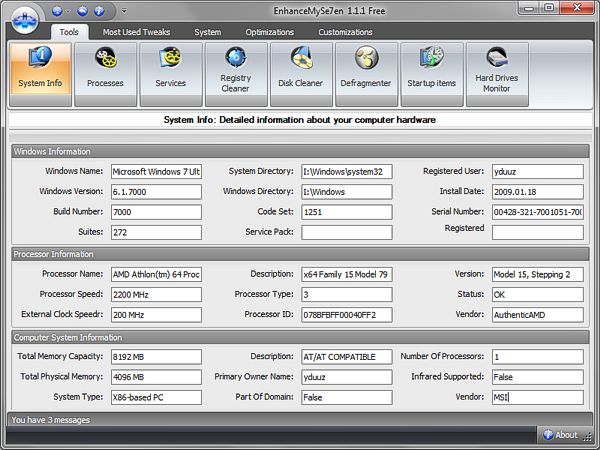
Task: Open the Optimizations tab
Action: coord(270,32)
